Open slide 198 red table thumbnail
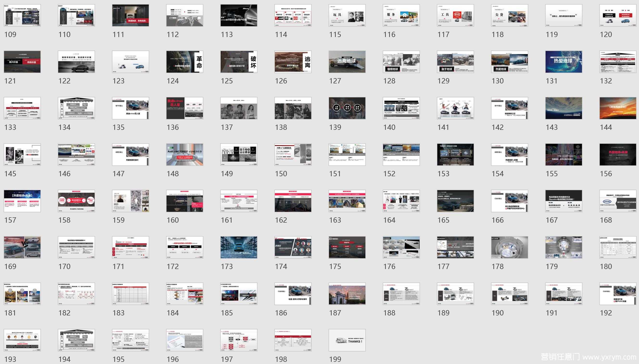 tap(293, 340)
